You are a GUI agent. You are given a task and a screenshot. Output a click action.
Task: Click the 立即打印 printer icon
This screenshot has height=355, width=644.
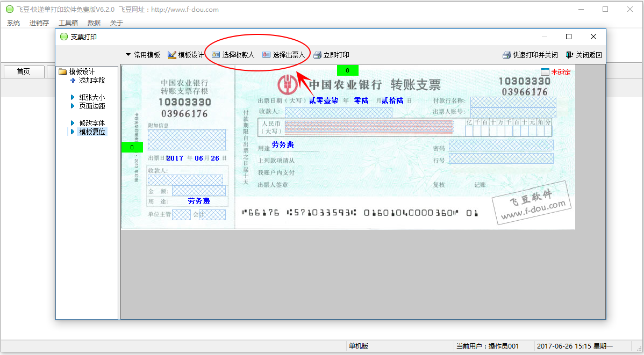click(318, 55)
